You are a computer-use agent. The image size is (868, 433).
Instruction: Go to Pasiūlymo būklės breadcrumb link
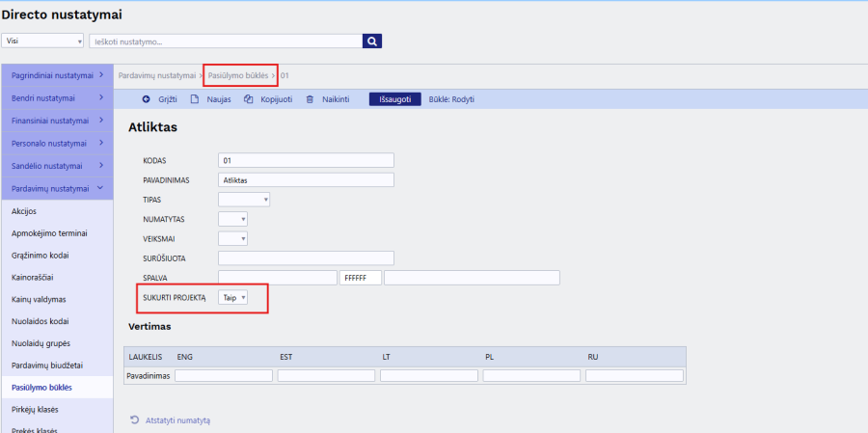[x=237, y=75]
